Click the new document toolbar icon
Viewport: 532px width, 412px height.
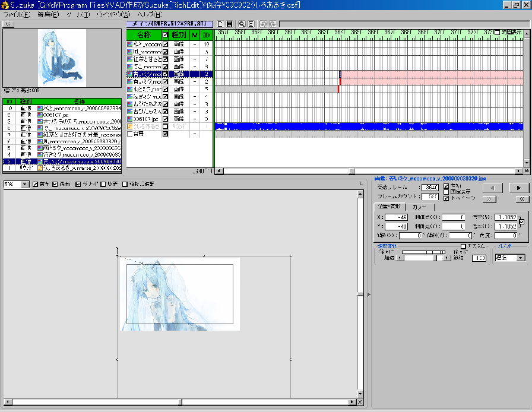[x=220, y=24]
